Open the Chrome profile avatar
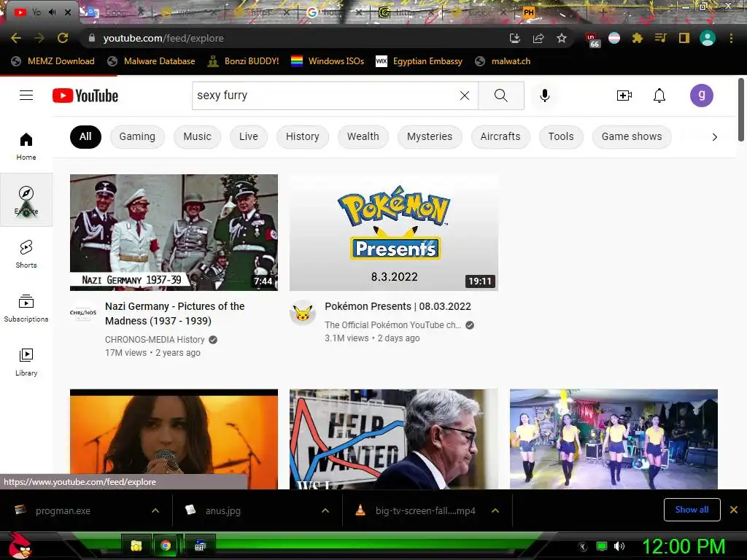Image resolution: width=747 pixels, height=560 pixels. 708,38
